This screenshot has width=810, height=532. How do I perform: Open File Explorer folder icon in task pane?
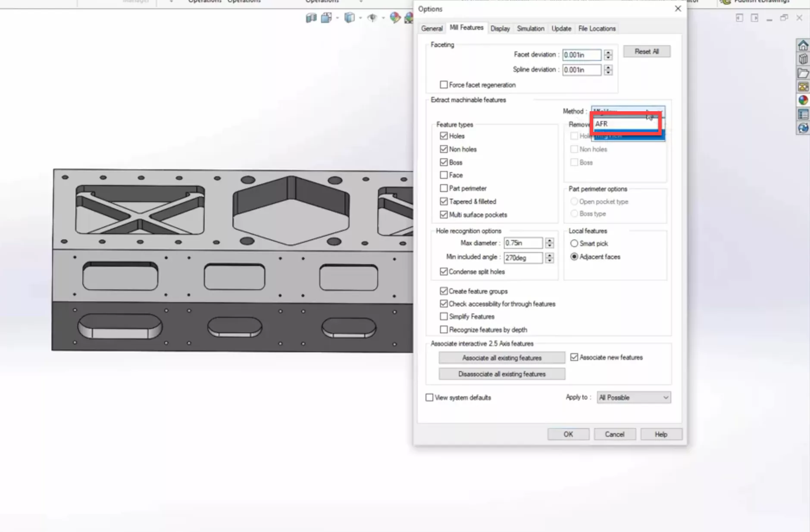tap(803, 73)
